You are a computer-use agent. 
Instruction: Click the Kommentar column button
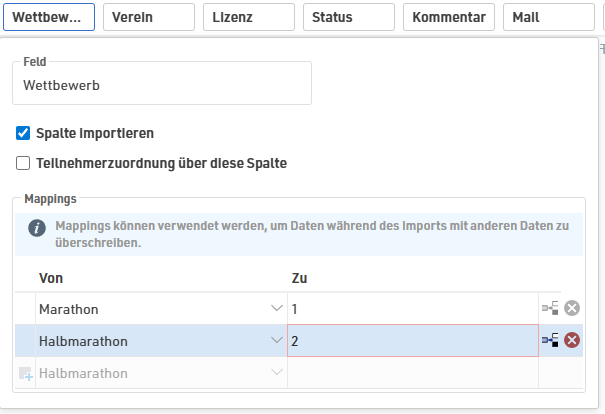448,17
